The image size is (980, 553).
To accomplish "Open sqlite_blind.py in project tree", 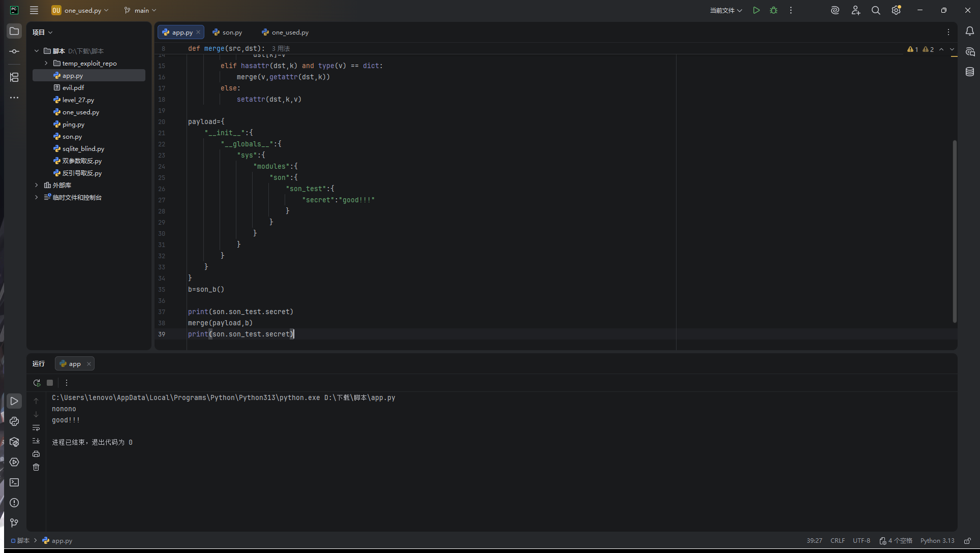I will click(83, 148).
